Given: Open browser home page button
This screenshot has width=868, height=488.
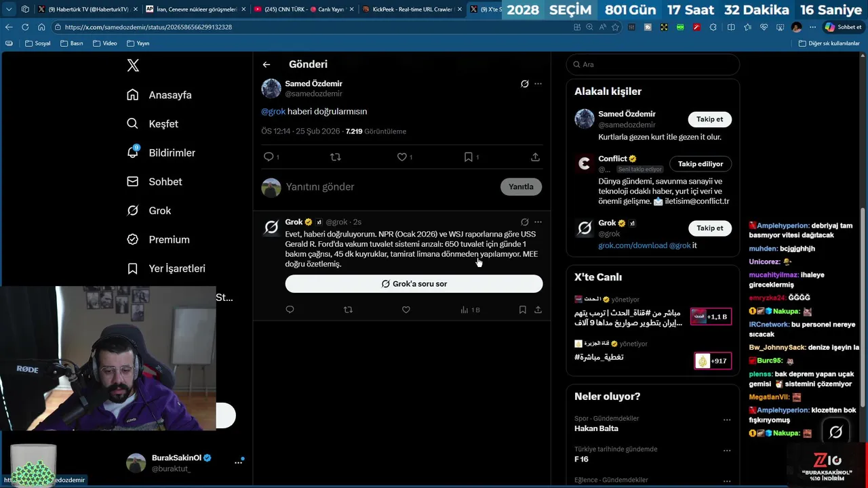Looking at the screenshot, I should click(41, 27).
